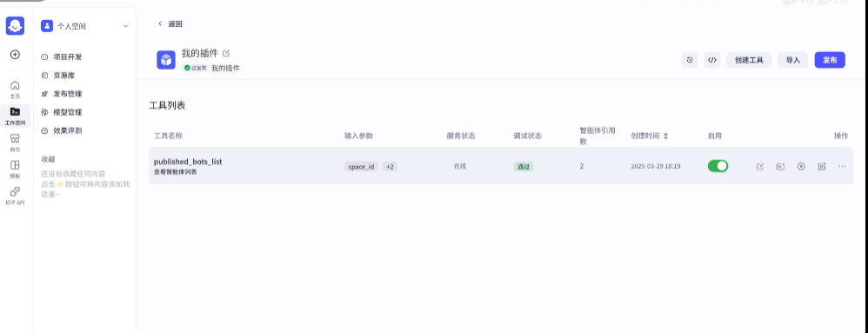Click the edit icon in published_bots_list row
This screenshot has height=333, width=868.
(x=760, y=166)
